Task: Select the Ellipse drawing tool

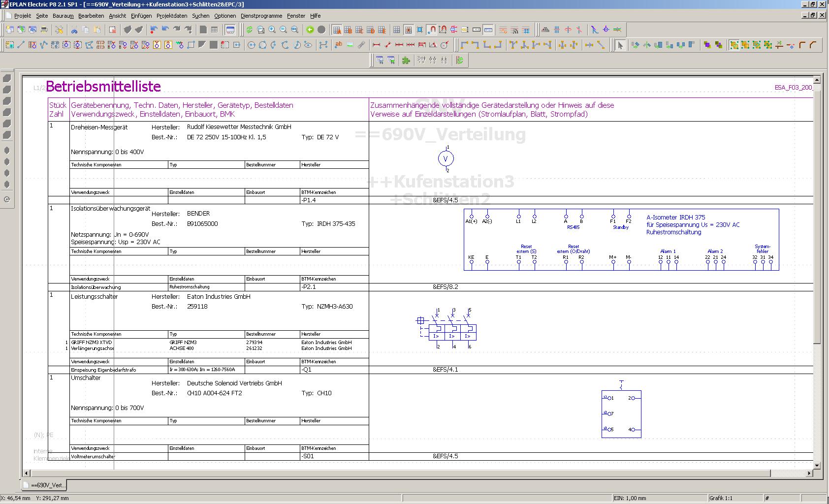Action: 308,45
